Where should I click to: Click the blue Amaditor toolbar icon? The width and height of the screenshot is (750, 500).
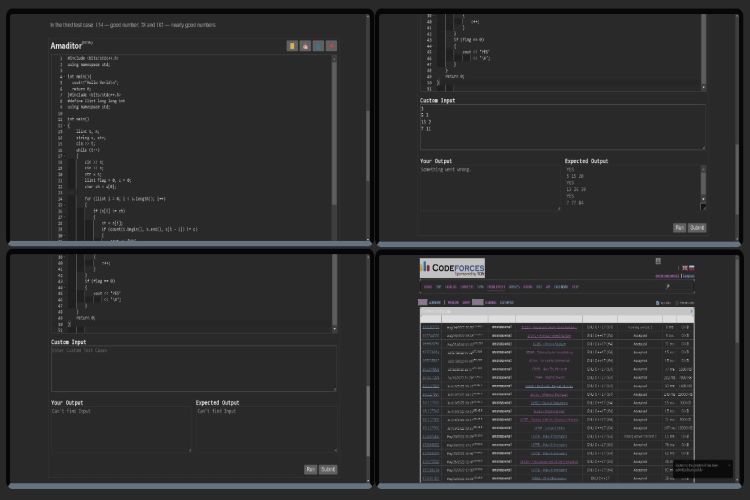(x=318, y=45)
